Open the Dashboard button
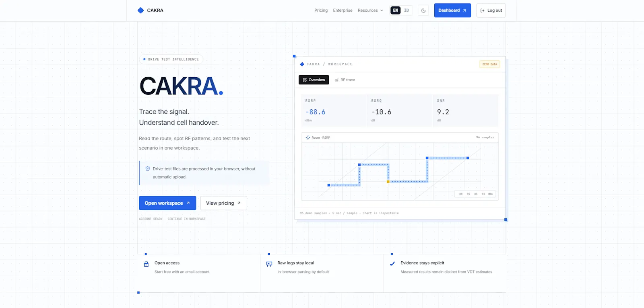The height and width of the screenshot is (308, 644). 452,10
